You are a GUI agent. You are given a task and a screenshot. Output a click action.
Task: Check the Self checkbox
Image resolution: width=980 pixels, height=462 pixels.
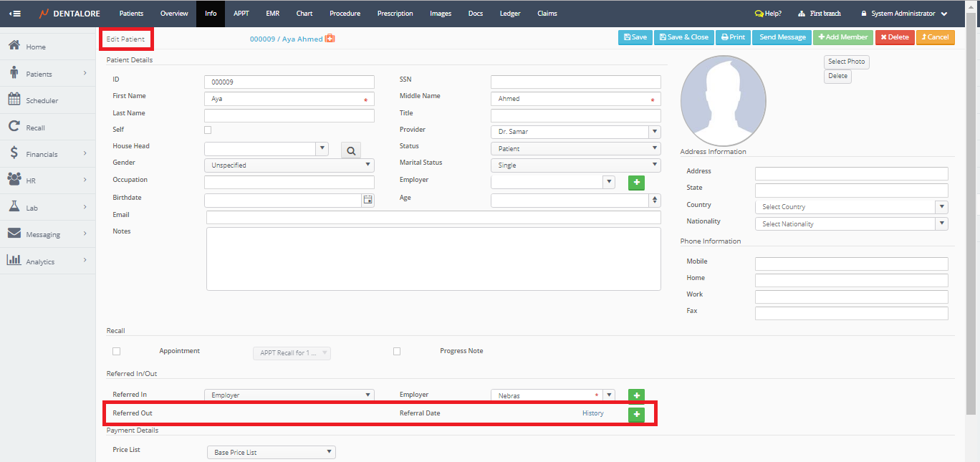click(x=208, y=130)
